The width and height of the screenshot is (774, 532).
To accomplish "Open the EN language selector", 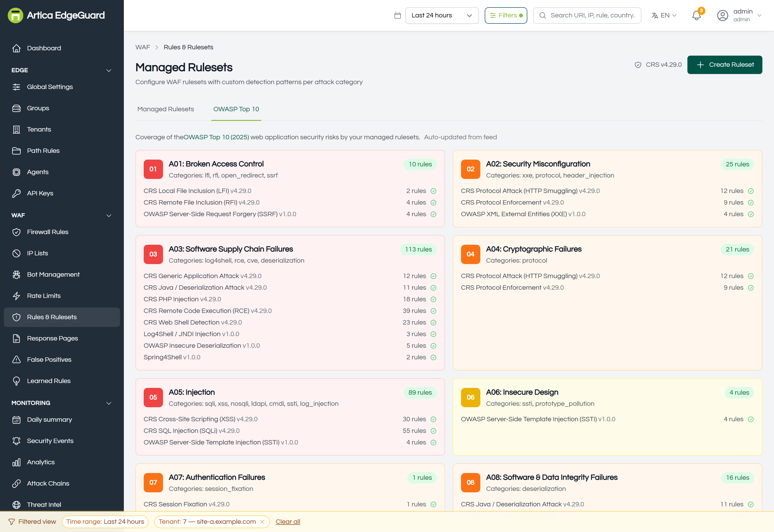I will pos(664,16).
